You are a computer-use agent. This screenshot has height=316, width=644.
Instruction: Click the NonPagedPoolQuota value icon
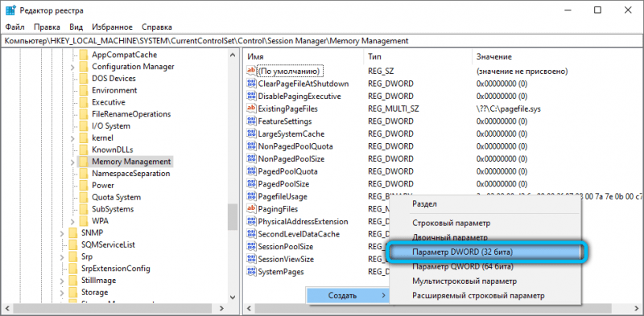click(251, 146)
